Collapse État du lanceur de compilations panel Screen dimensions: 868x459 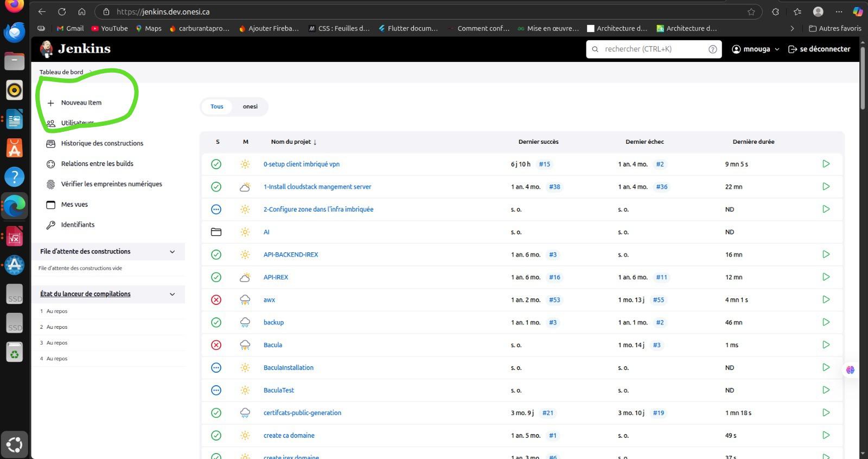click(172, 294)
